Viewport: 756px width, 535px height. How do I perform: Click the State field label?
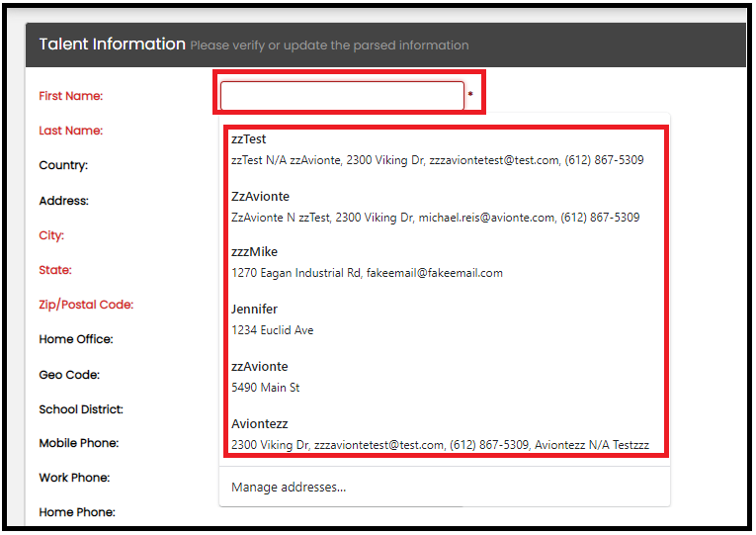click(x=55, y=270)
